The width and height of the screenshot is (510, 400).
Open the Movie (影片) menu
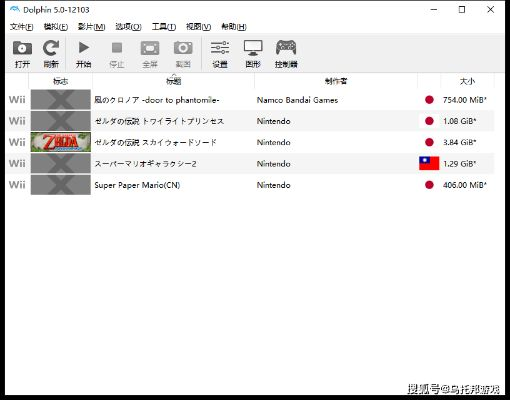(x=91, y=27)
